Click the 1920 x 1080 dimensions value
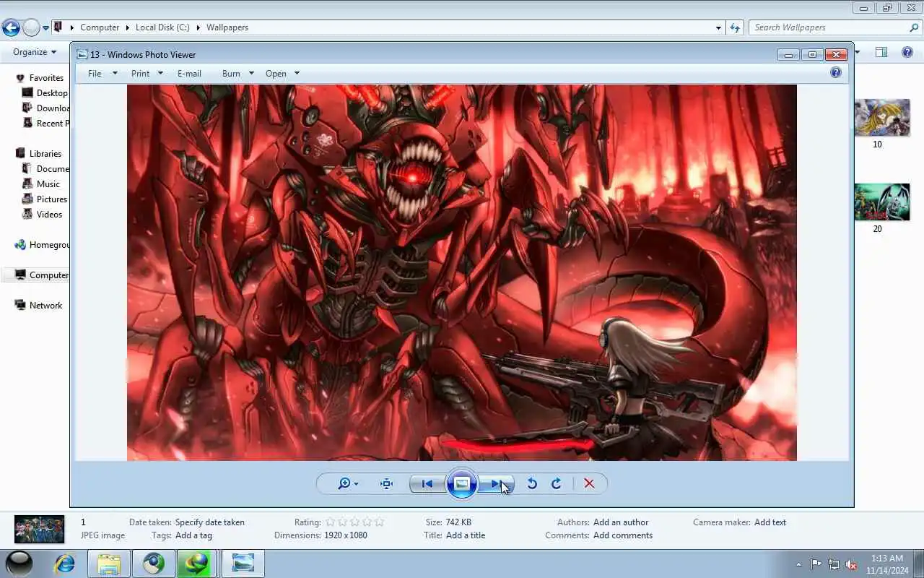This screenshot has height=578, width=924. pyautogui.click(x=346, y=535)
